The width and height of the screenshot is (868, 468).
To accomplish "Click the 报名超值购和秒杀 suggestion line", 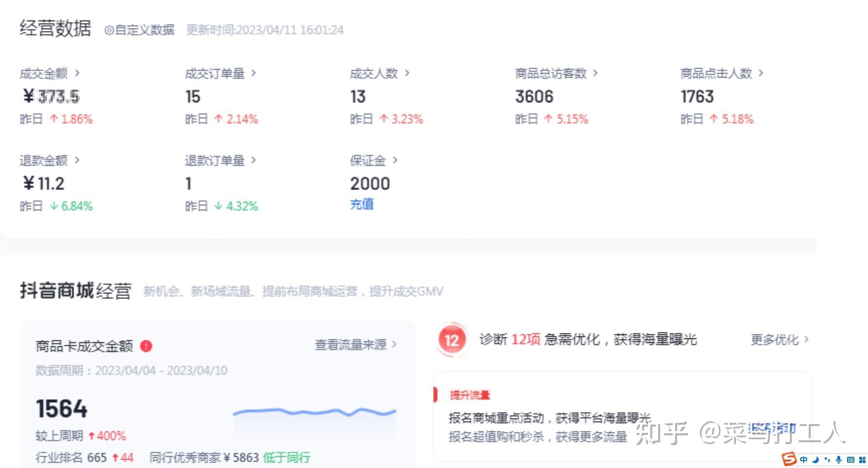I will pos(538,436).
